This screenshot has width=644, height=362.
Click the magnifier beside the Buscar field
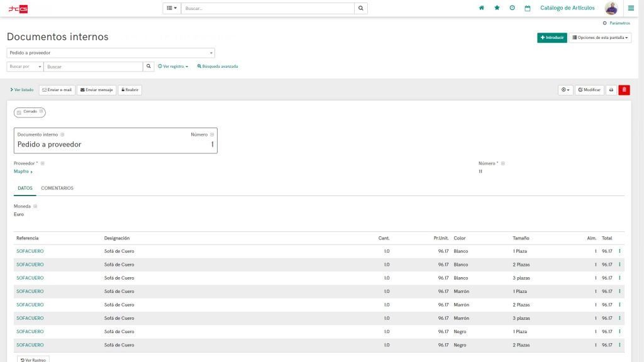click(x=149, y=66)
